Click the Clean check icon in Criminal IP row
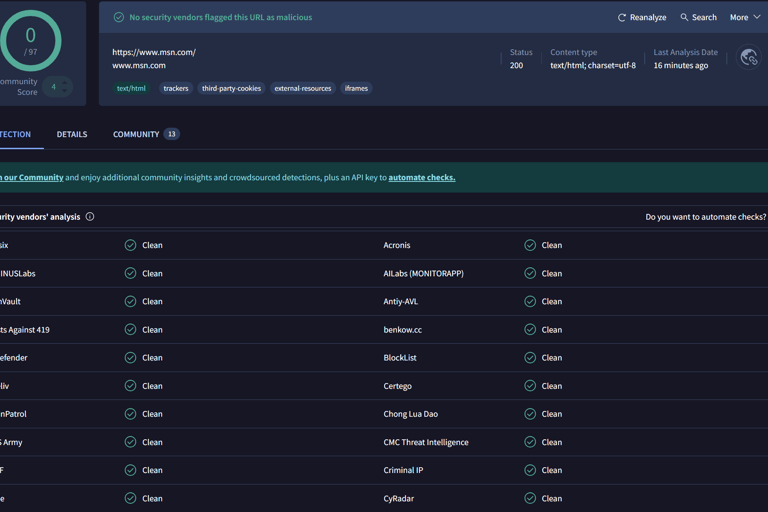 (x=530, y=470)
